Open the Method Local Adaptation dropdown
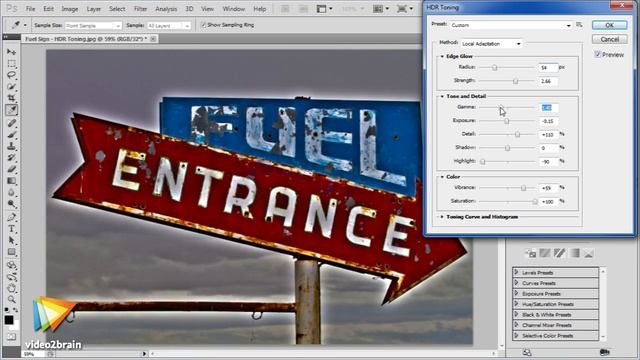The width and height of the screenshot is (640, 360). tap(491, 43)
